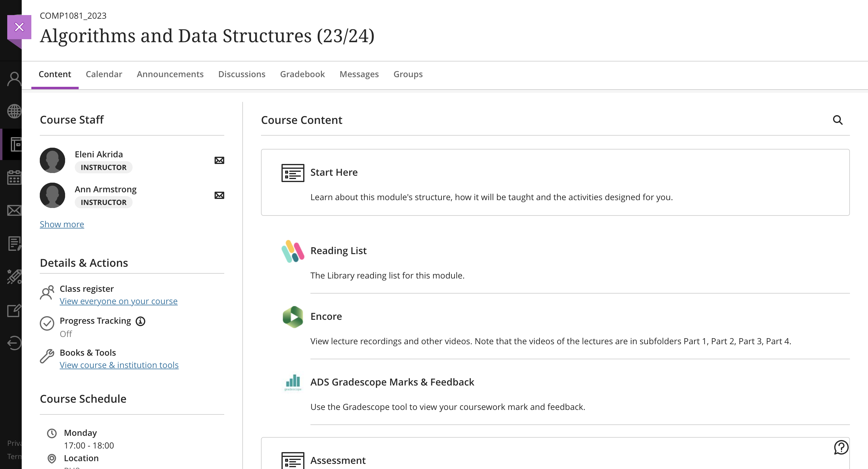868x469 pixels.
Task: Click the Encore play icon
Action: [x=293, y=317]
